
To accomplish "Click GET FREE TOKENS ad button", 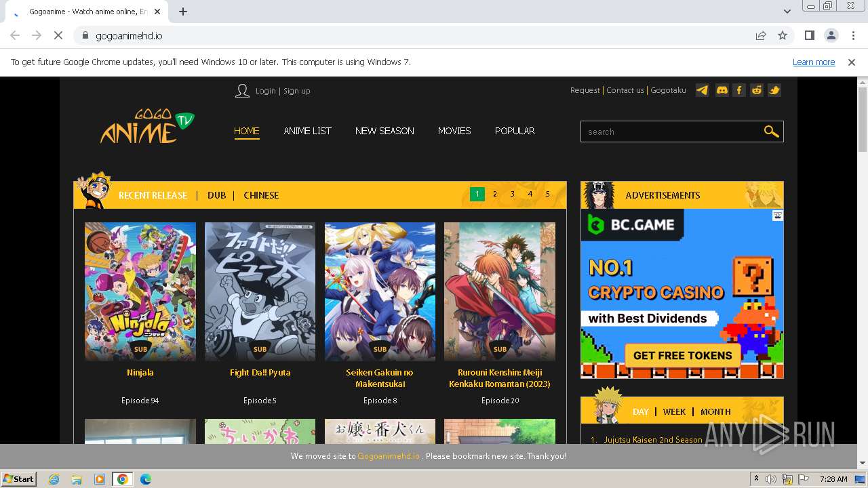I will [682, 355].
